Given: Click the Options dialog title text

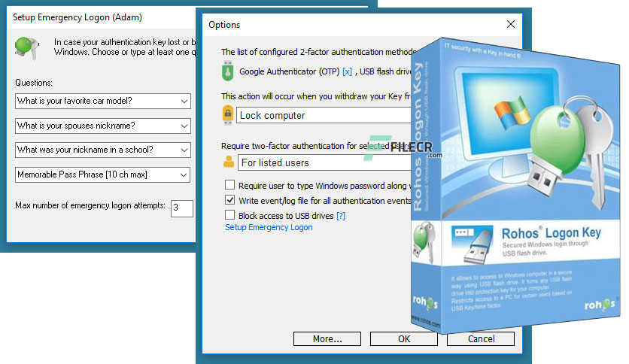Looking at the screenshot, I should tap(224, 25).
